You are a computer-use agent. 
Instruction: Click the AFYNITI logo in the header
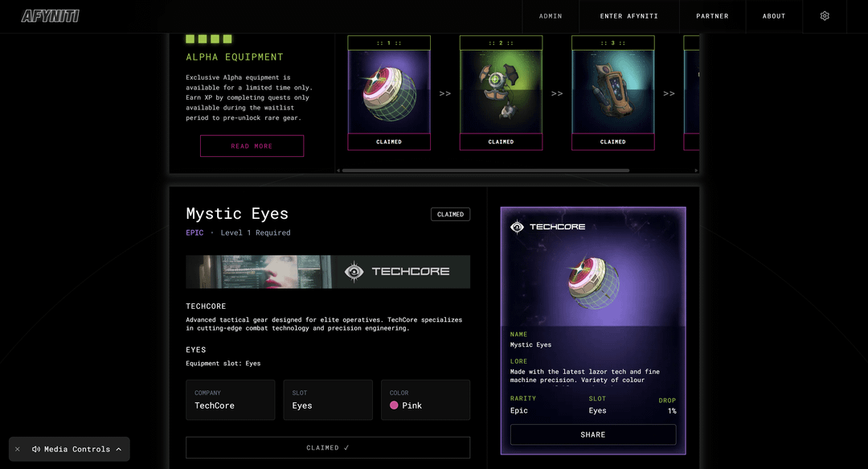pos(51,16)
